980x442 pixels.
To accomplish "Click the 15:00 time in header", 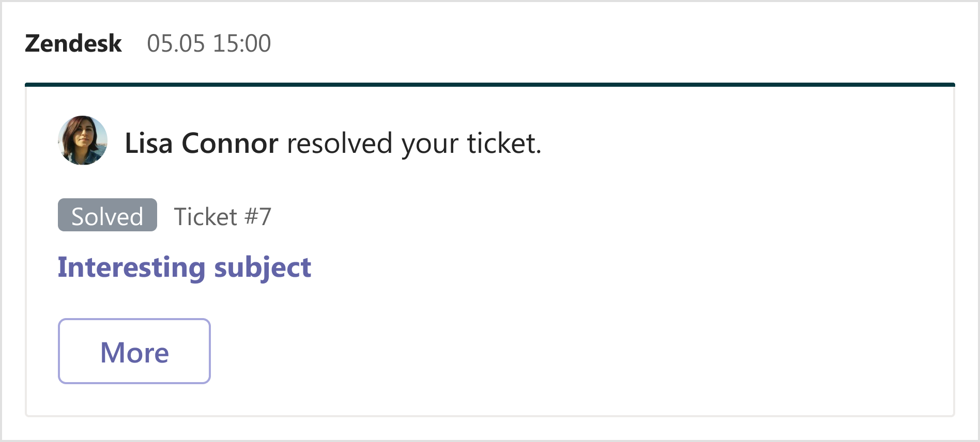I will pyautogui.click(x=242, y=43).
